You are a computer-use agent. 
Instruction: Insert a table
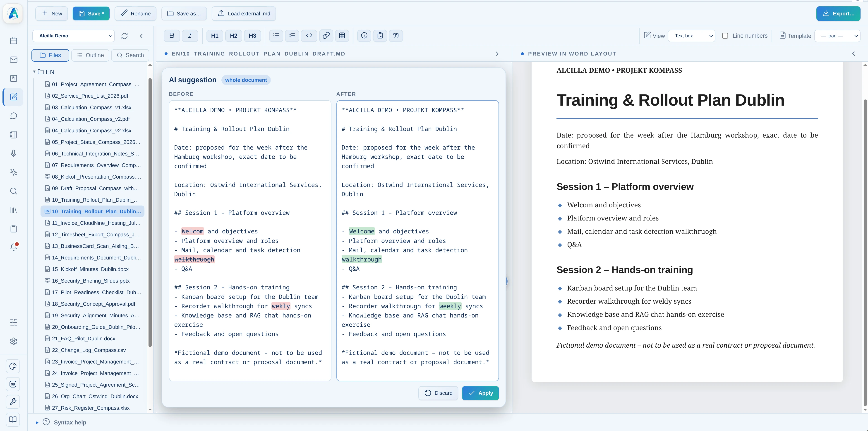click(342, 35)
